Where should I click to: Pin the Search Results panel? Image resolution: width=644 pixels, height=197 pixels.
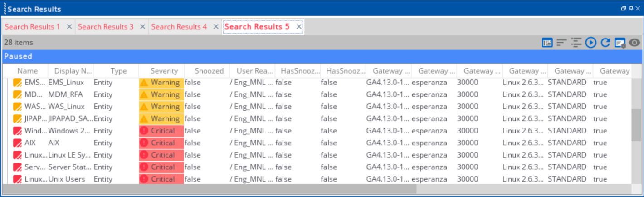631,9
